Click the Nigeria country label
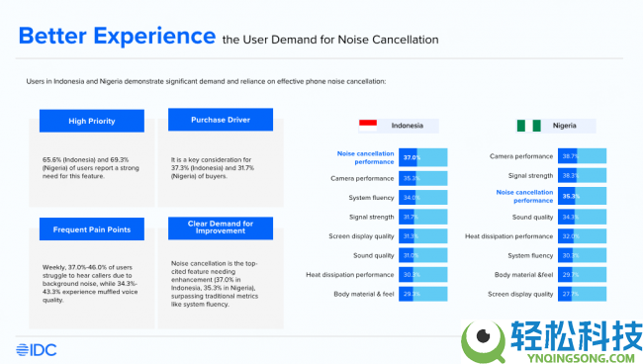643x364 pixels. click(564, 126)
